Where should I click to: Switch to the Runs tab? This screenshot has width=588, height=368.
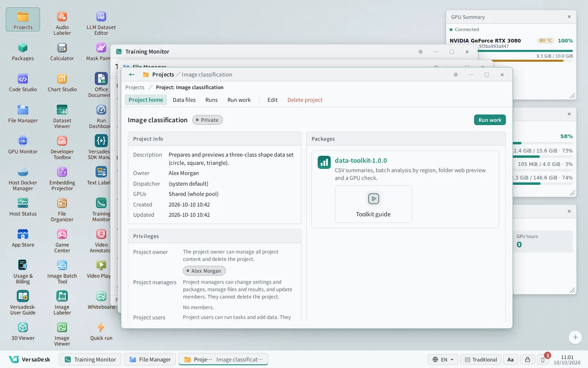click(212, 100)
